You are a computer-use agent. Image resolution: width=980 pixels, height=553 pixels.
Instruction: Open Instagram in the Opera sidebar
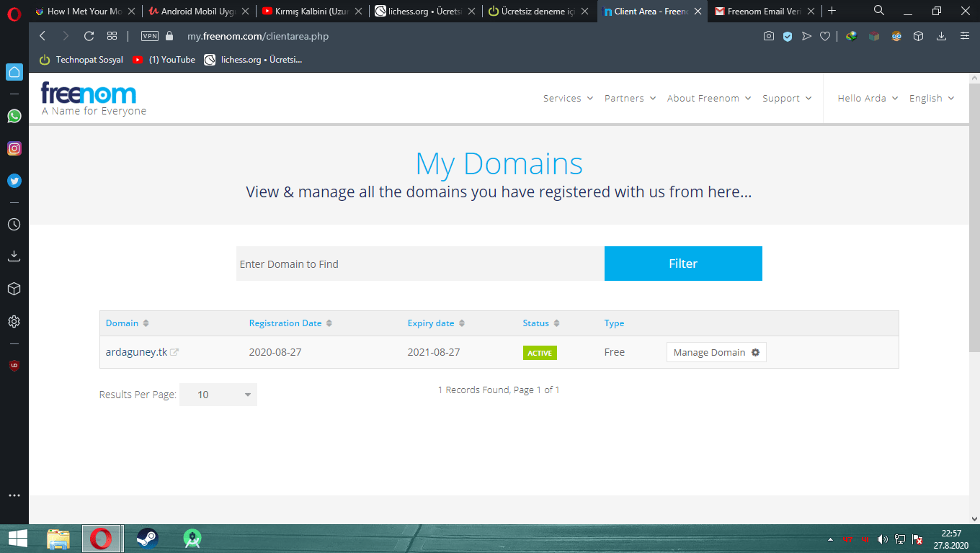14,148
